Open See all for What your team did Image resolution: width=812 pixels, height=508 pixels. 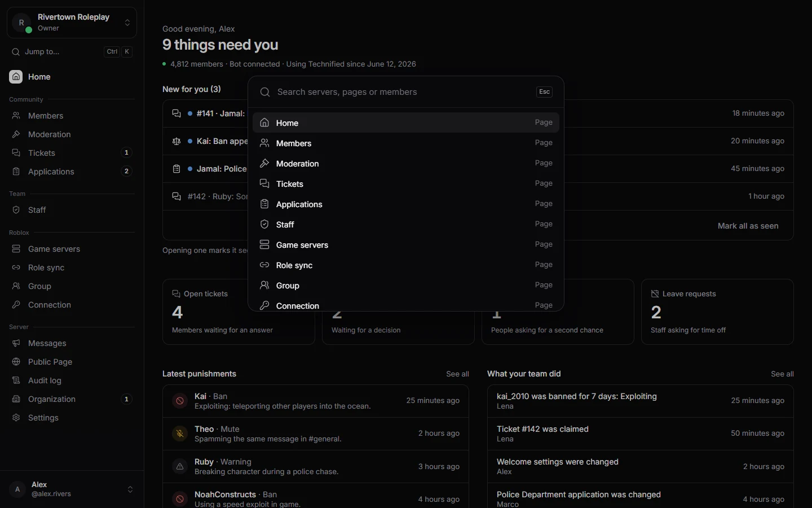(x=782, y=374)
